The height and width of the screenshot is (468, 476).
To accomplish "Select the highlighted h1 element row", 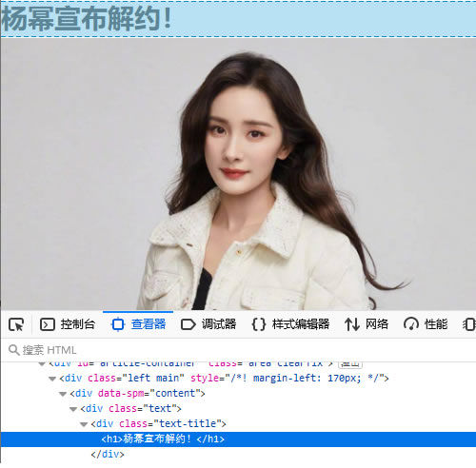I will (238, 439).
